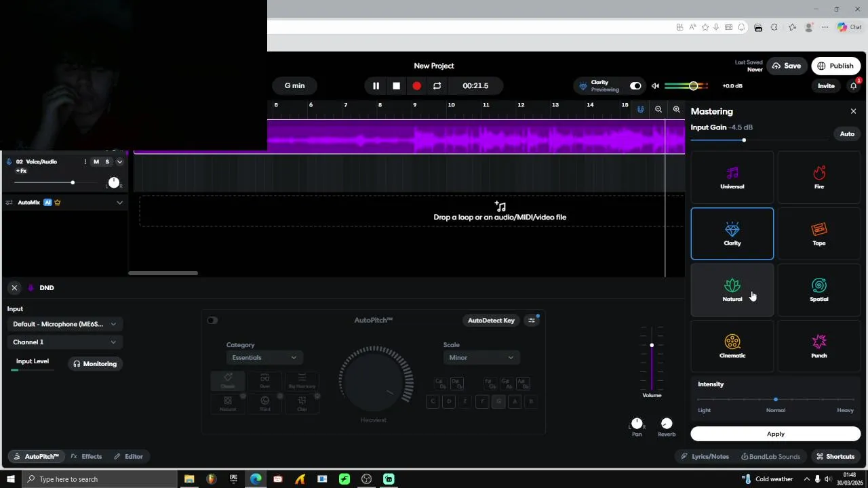Image resolution: width=868 pixels, height=488 pixels.
Task: Apply the mastering settings
Action: tap(775, 434)
